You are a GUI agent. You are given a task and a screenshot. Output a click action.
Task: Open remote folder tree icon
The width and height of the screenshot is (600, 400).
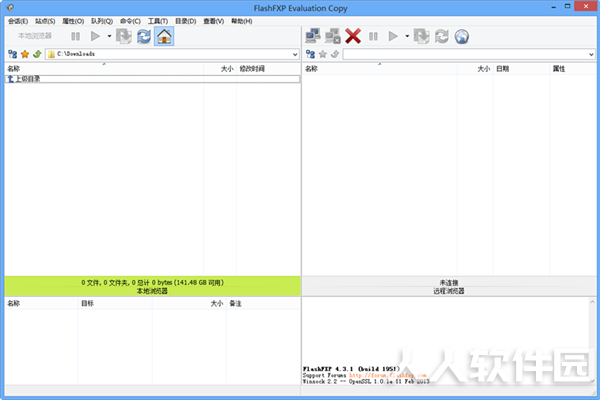(x=310, y=54)
